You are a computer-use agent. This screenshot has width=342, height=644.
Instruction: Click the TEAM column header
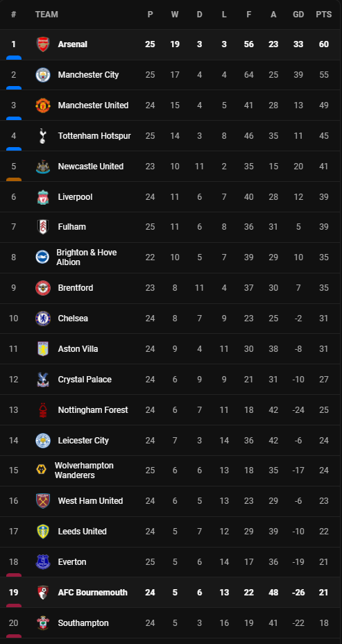pyautogui.click(x=46, y=15)
